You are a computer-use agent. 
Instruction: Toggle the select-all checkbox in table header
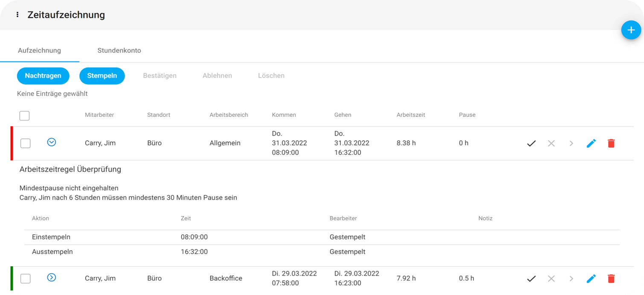24,116
